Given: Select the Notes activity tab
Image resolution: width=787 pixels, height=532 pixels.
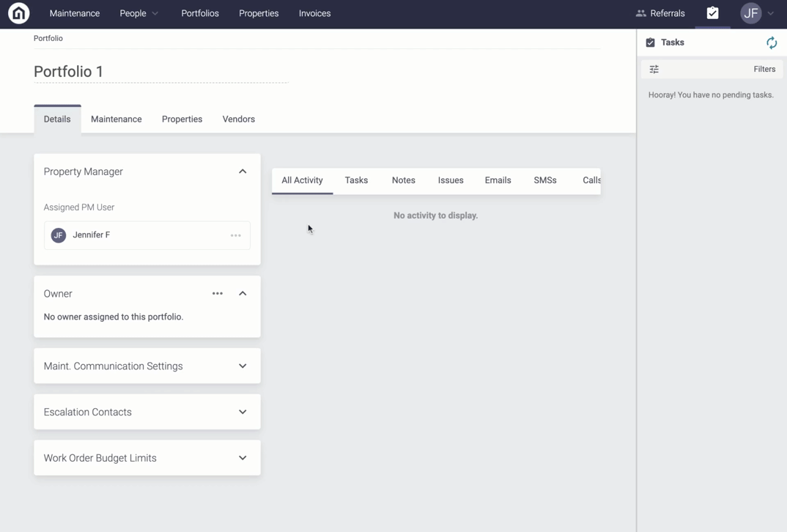Looking at the screenshot, I should coord(403,180).
